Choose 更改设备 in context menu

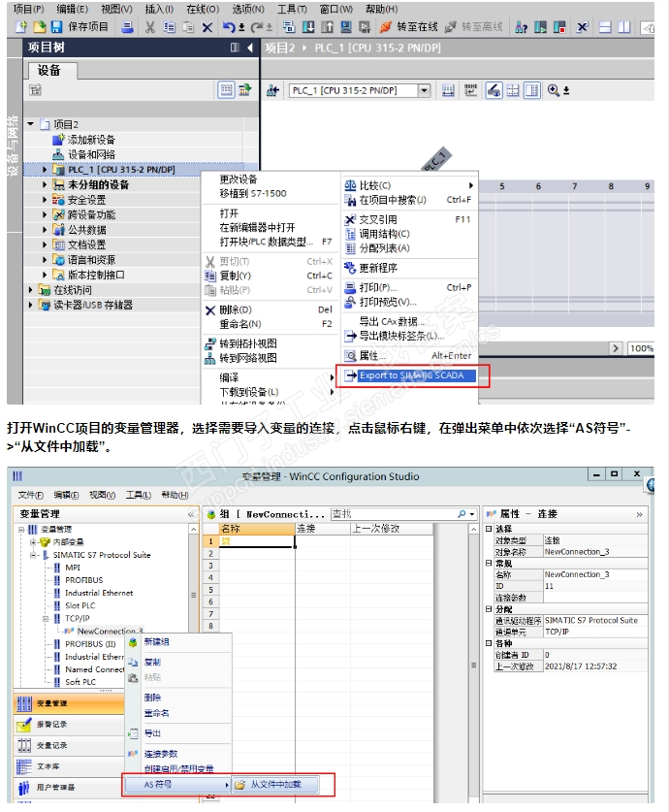(238, 179)
